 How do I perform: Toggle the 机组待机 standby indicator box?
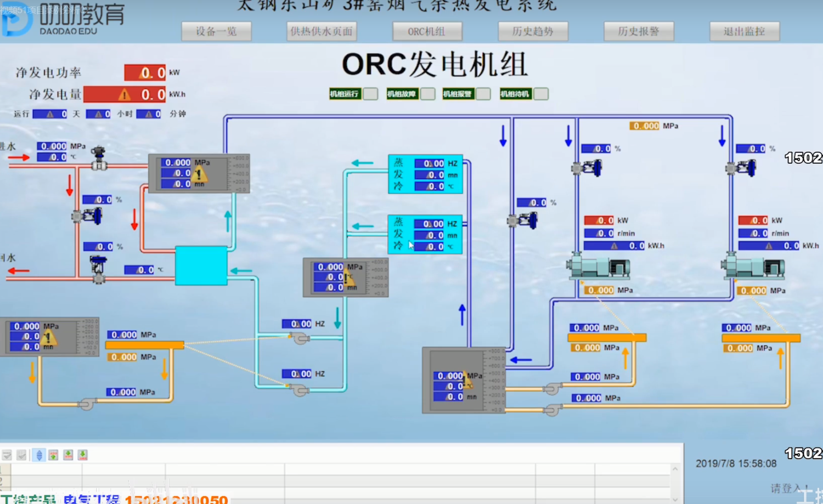click(541, 94)
